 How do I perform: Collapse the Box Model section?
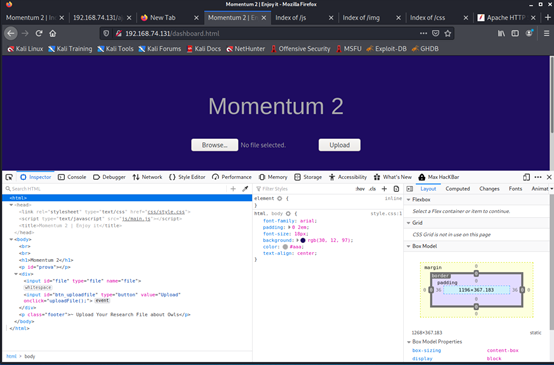(409, 246)
